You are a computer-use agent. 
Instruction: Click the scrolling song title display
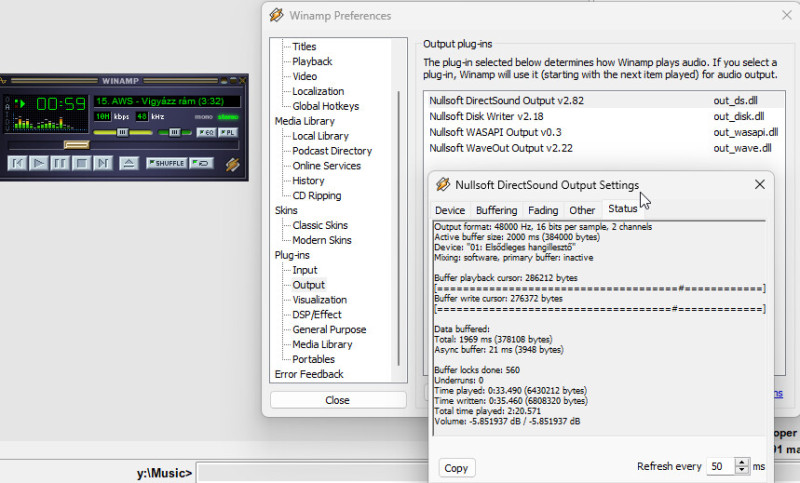coord(167,101)
